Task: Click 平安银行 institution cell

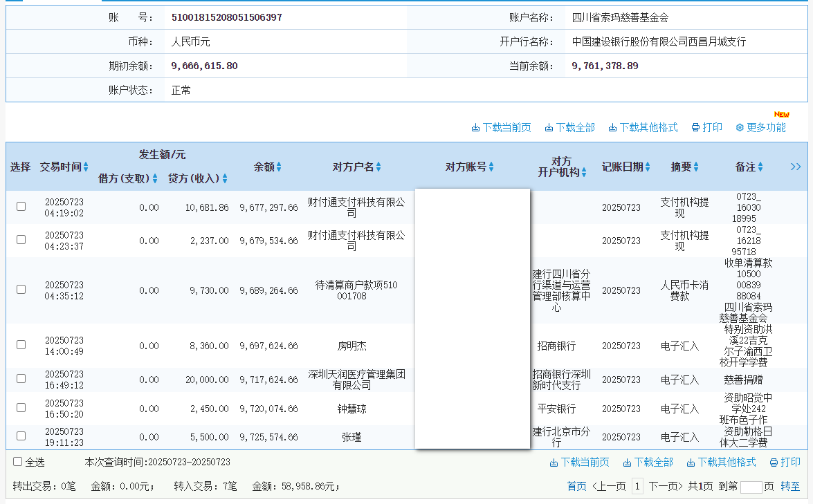Action: click(x=556, y=409)
